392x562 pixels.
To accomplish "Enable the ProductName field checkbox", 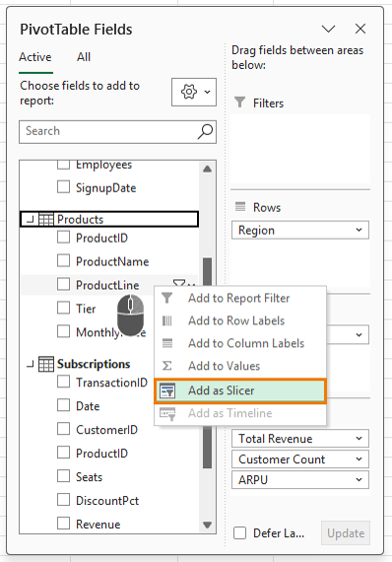I will 63,261.
